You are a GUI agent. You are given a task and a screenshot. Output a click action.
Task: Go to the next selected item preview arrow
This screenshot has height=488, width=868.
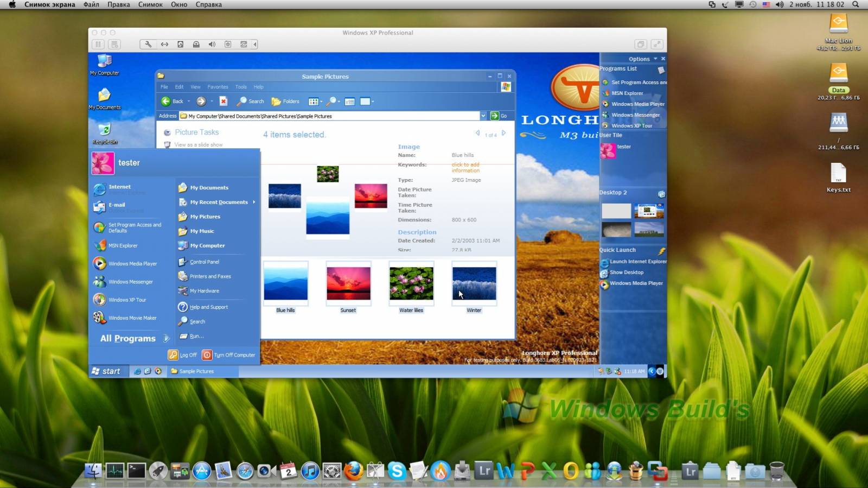(x=504, y=133)
